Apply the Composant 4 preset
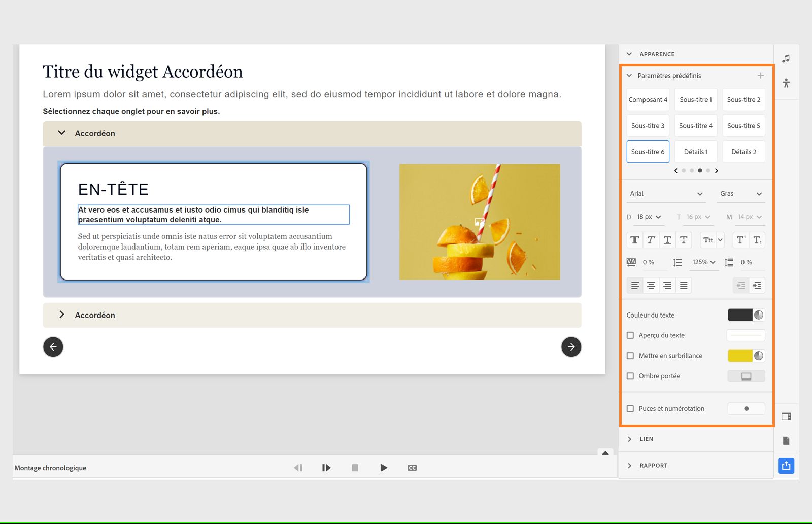The width and height of the screenshot is (812, 524). 648,100
